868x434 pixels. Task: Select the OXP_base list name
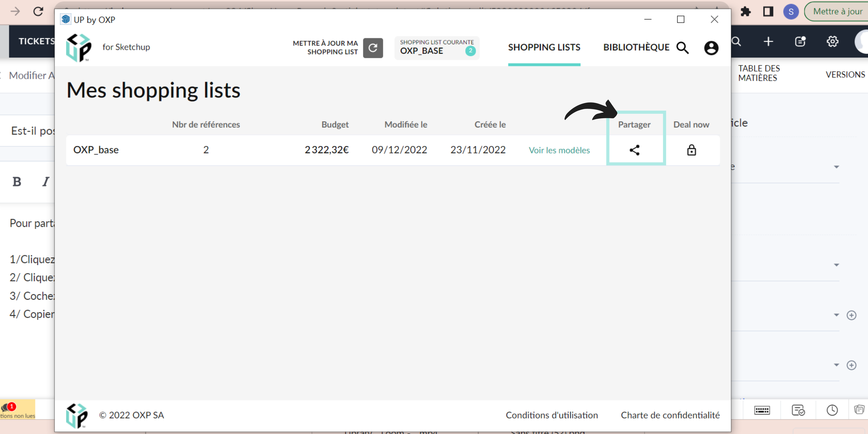[x=96, y=150]
